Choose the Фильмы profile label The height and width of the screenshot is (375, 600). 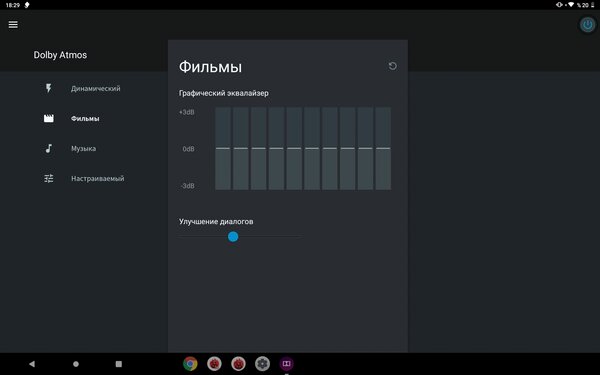pos(85,119)
